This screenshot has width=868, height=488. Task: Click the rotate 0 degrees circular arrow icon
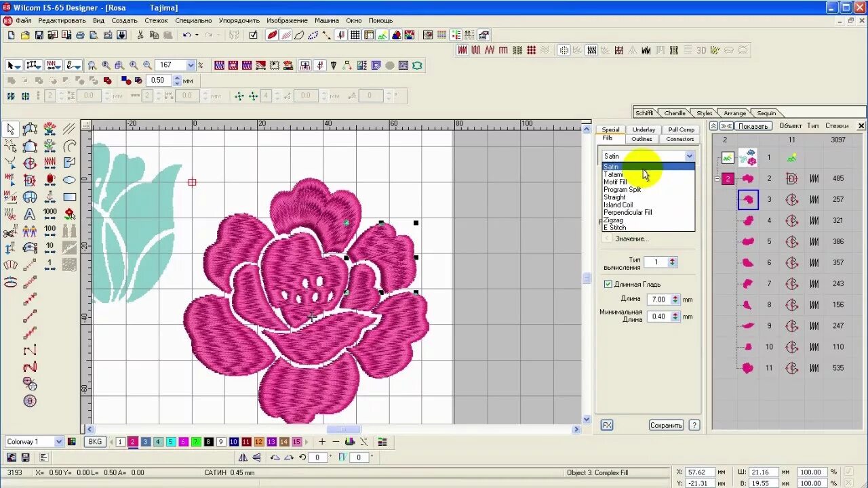click(302, 457)
